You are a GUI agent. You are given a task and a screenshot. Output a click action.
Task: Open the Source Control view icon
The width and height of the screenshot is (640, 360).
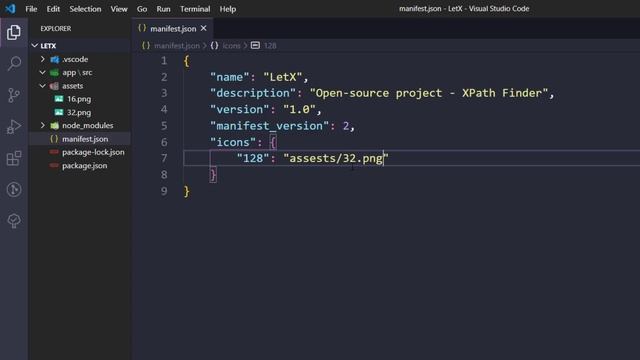[14, 95]
